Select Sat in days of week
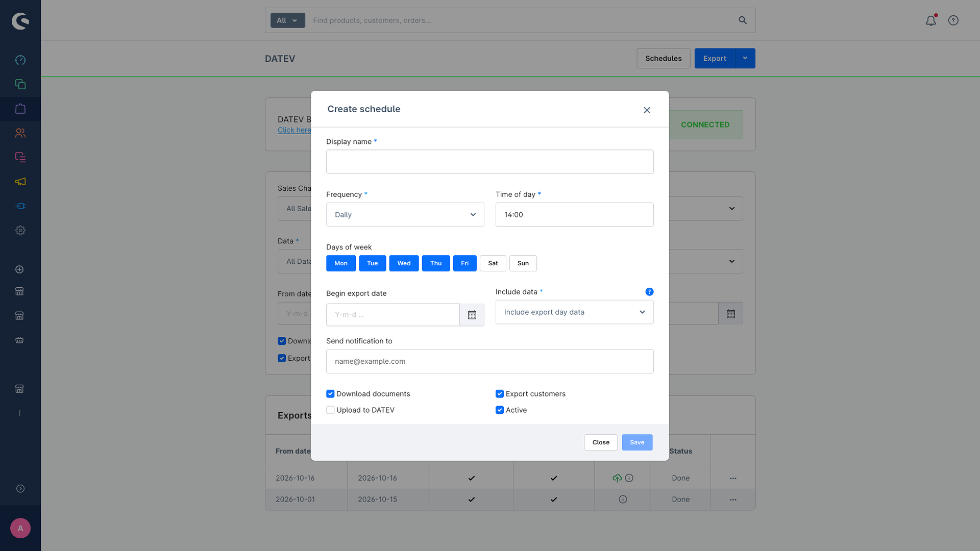This screenshot has width=980, height=551. point(493,263)
